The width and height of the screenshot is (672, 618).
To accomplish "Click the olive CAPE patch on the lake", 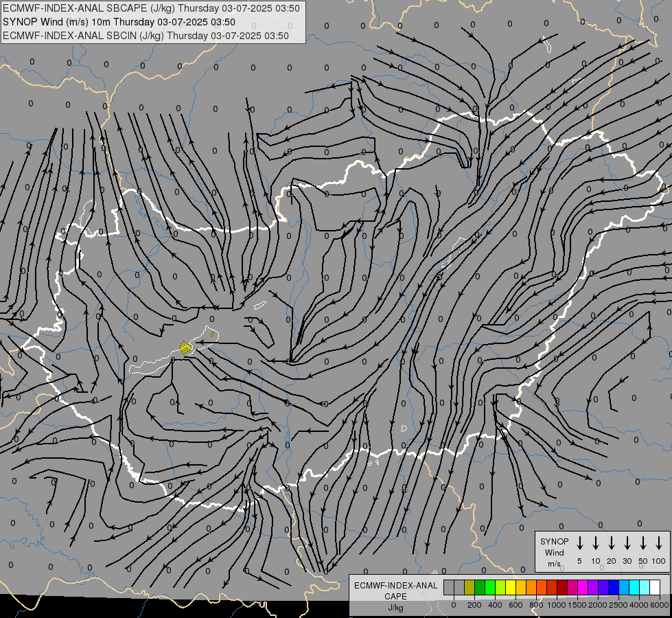I will (x=185, y=347).
